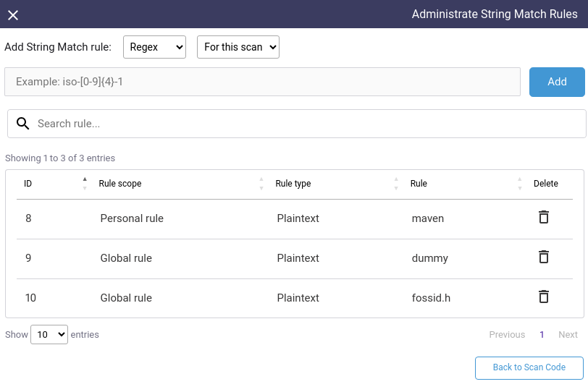Open the Regex rule type dropdown
Screen dimensions: 588x392
pos(154,47)
